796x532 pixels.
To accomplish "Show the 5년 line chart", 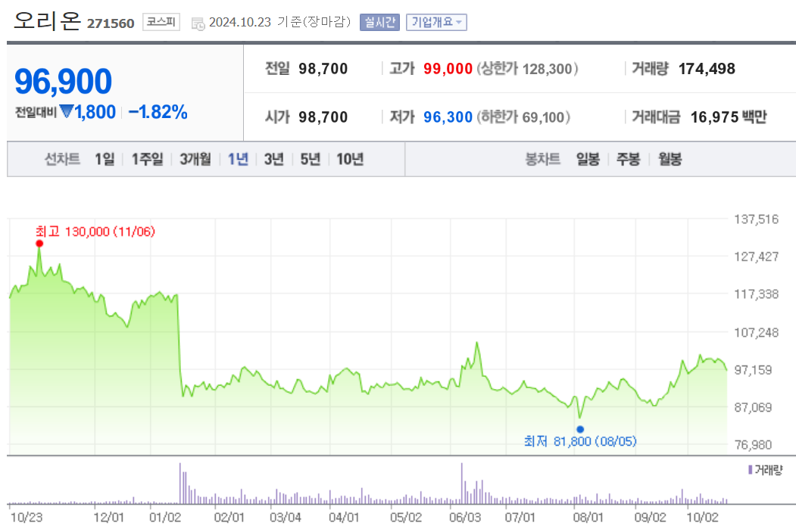I will [x=311, y=159].
